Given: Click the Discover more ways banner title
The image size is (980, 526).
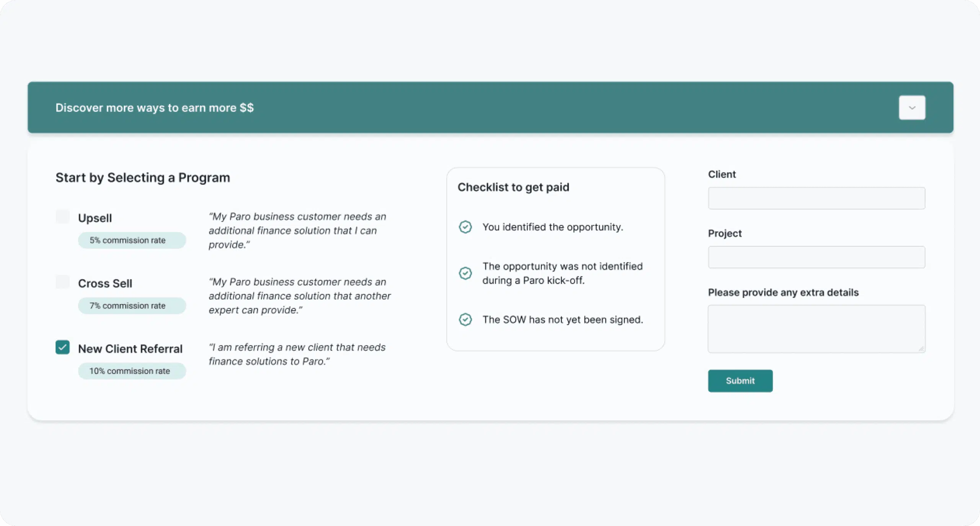Looking at the screenshot, I should (x=154, y=108).
